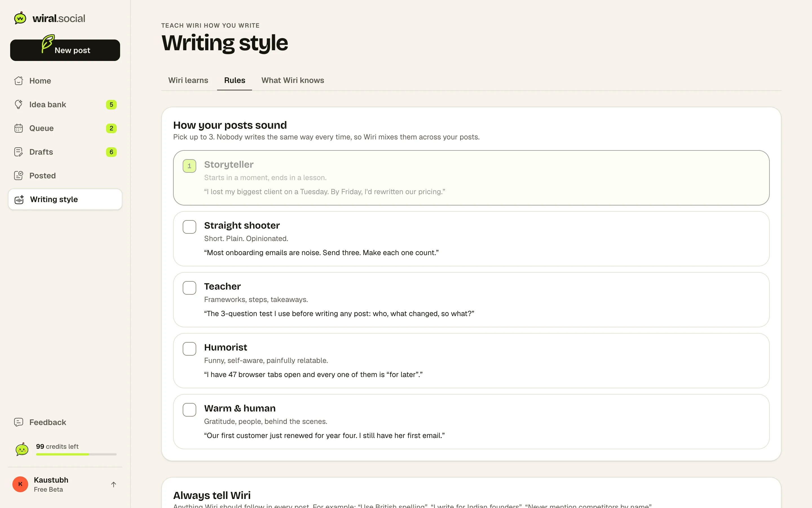Open Home in the sidebar

tap(65, 81)
